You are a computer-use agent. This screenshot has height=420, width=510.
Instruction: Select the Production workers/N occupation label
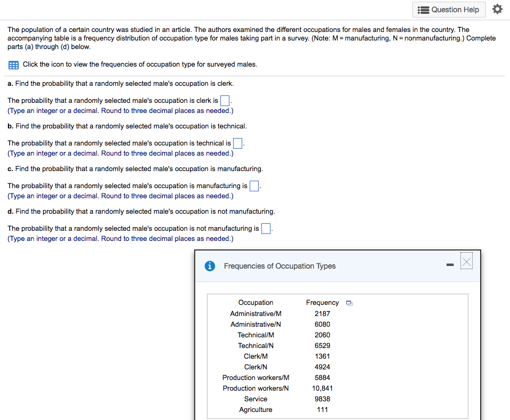(x=256, y=389)
